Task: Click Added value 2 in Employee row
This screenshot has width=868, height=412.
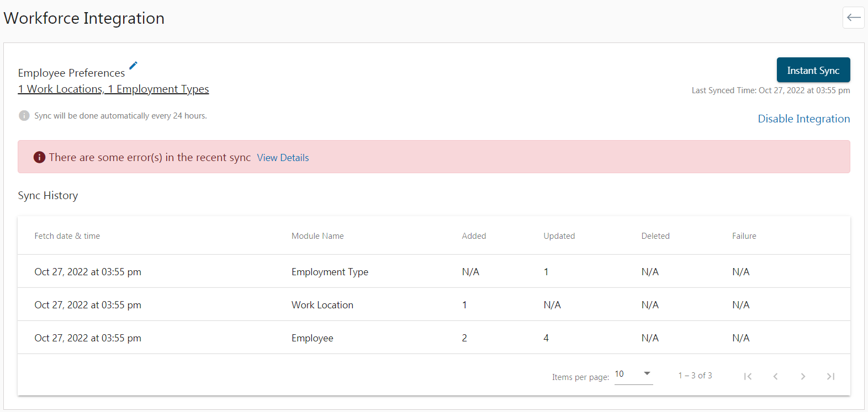Action: point(464,338)
